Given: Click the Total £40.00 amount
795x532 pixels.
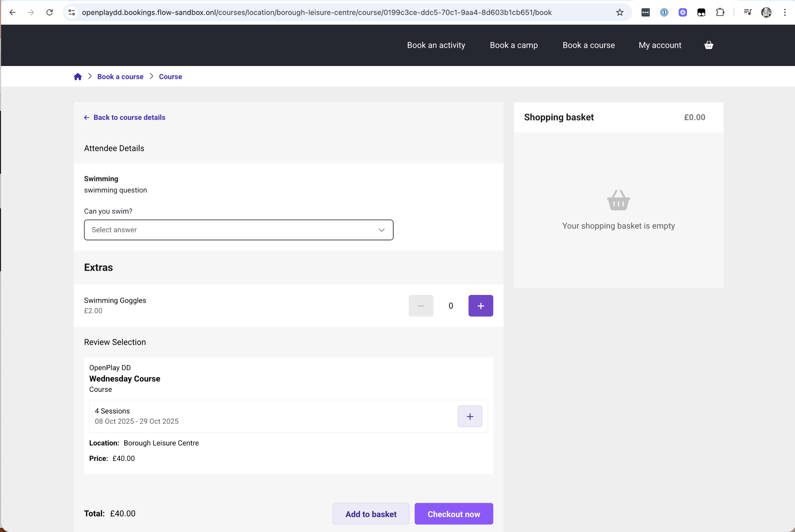Looking at the screenshot, I should pos(123,513).
